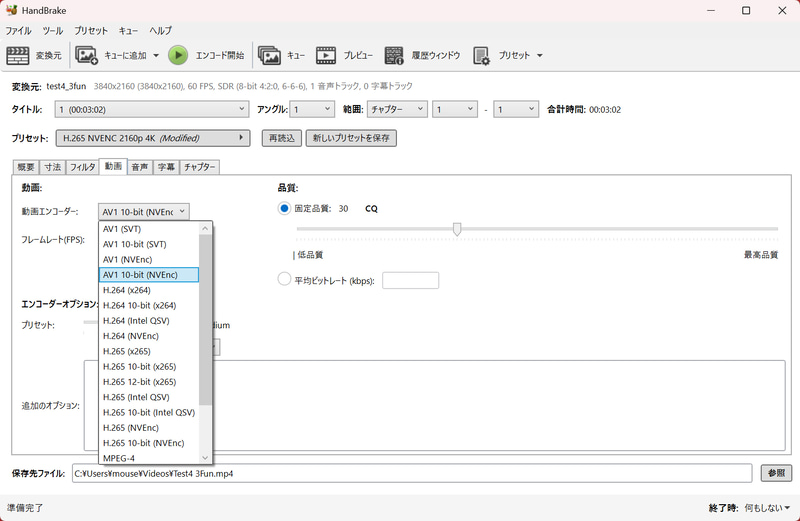Click the encoder list scroll-down arrow
The width and height of the screenshot is (800, 521).
tap(205, 458)
